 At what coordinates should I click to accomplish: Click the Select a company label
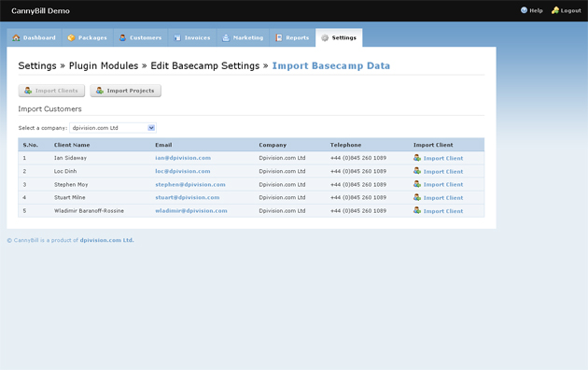pyautogui.click(x=43, y=128)
